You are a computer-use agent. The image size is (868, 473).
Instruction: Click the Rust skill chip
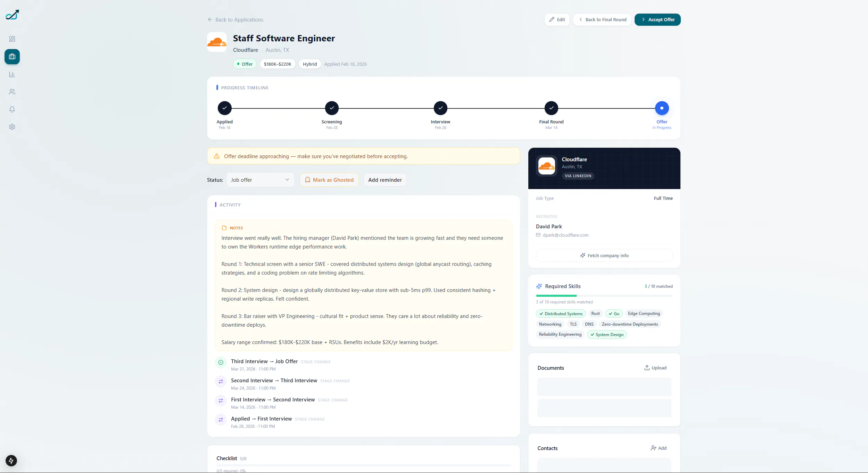(x=595, y=313)
